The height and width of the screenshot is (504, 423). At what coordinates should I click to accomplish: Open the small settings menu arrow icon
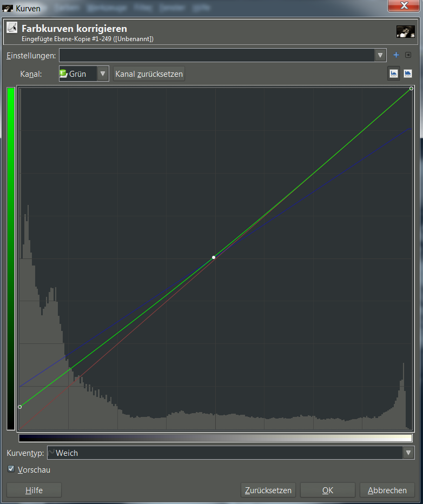[408, 55]
